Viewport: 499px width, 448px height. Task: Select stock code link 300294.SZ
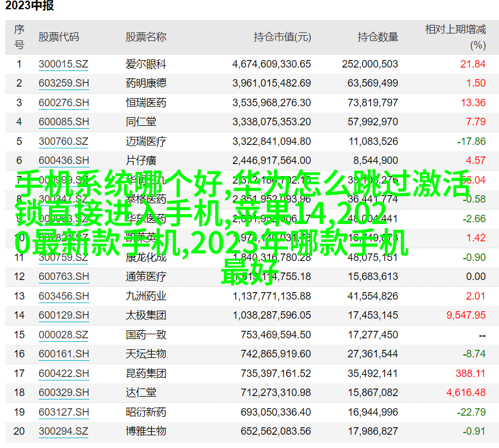(63, 431)
